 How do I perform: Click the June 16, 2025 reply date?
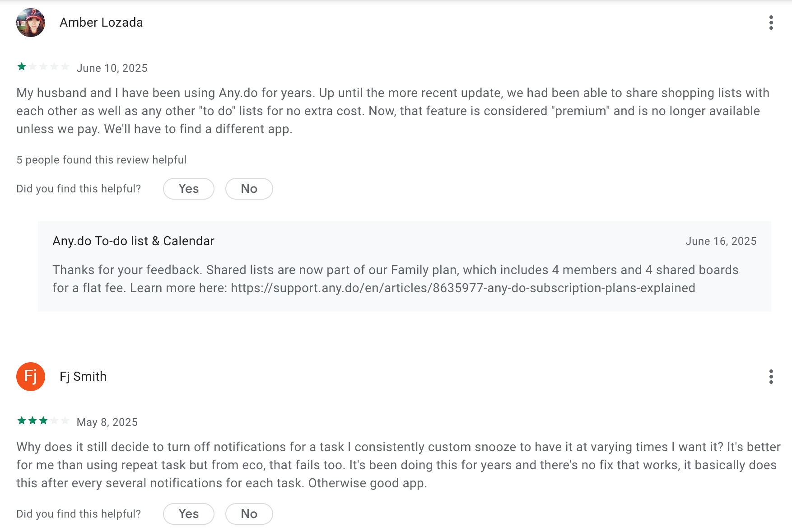pyautogui.click(x=721, y=241)
